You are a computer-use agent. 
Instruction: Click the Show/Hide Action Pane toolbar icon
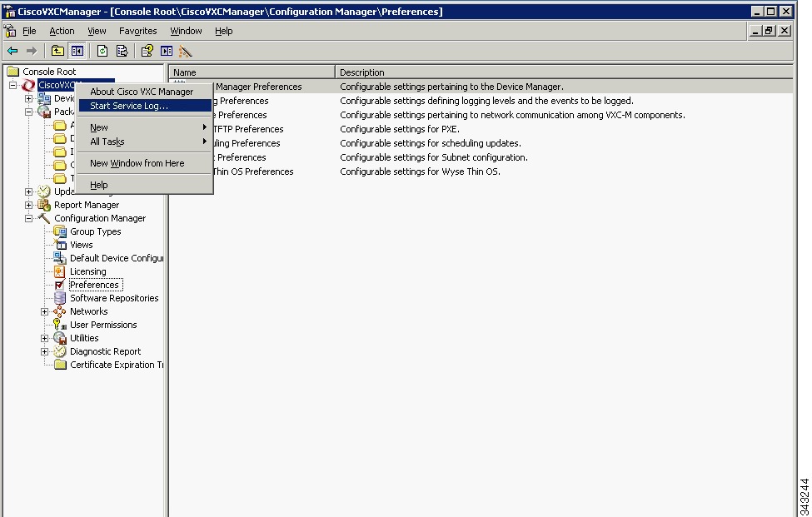pos(167,51)
